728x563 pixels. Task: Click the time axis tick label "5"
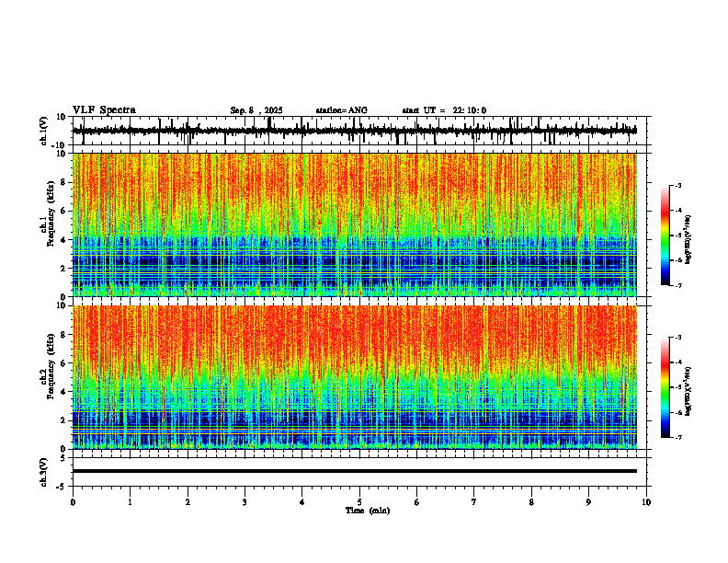[359, 502]
